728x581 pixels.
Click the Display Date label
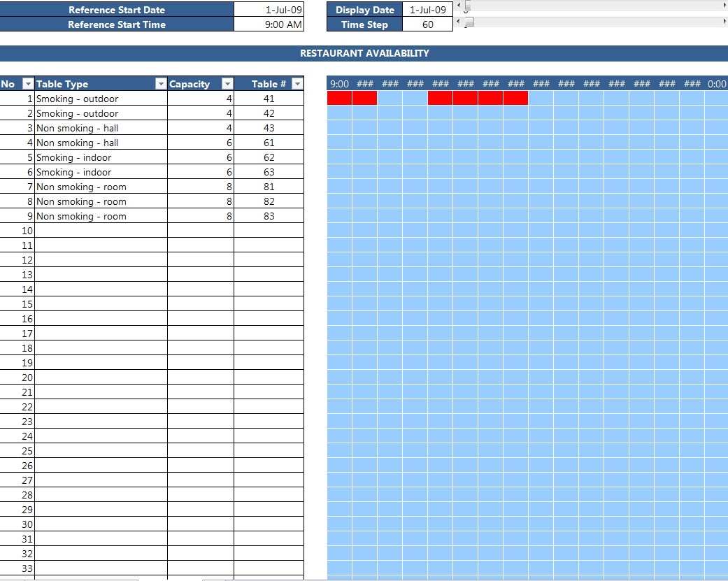coord(364,10)
